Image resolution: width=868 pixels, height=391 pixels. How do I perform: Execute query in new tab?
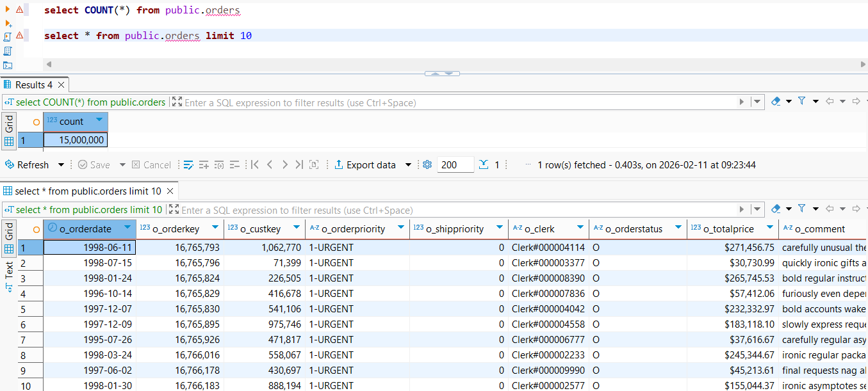(x=8, y=24)
